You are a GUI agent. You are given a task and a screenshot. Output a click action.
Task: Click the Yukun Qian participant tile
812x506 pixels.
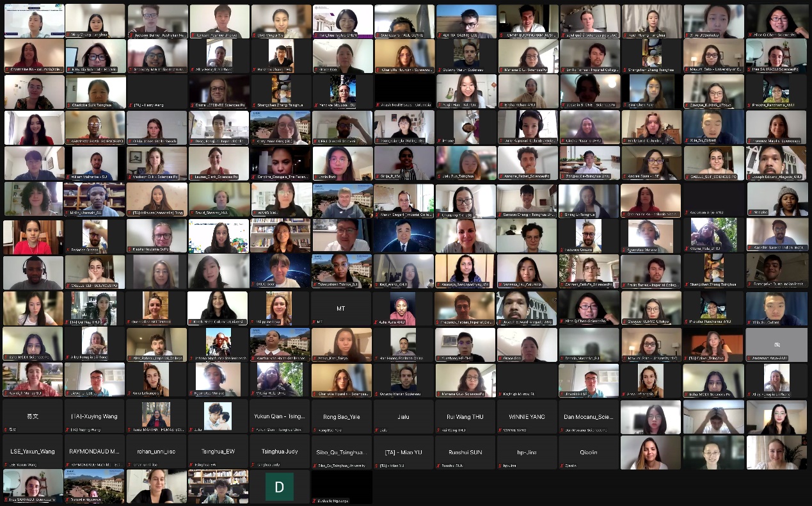pos(279,416)
